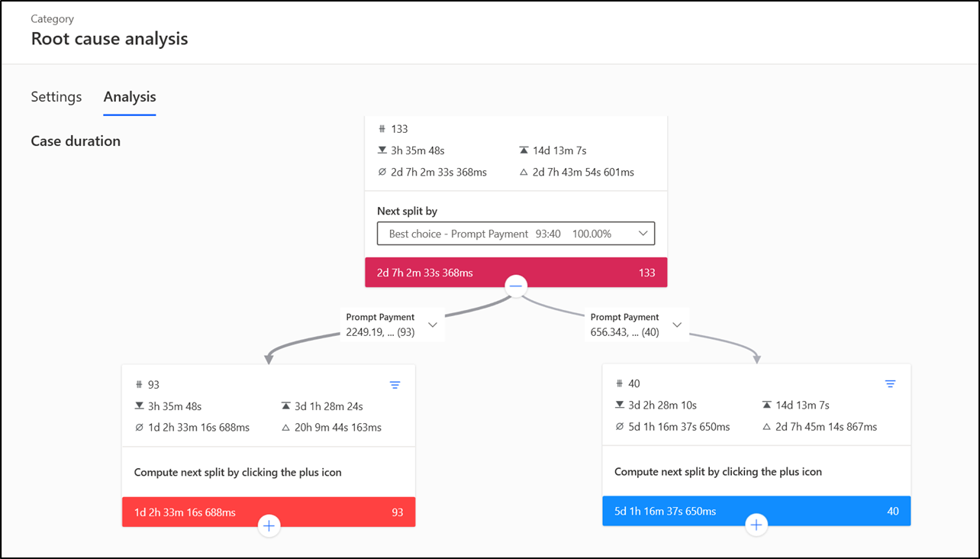Click the filter icon on the 40-case node
The width and height of the screenshot is (980, 559).
[891, 383]
